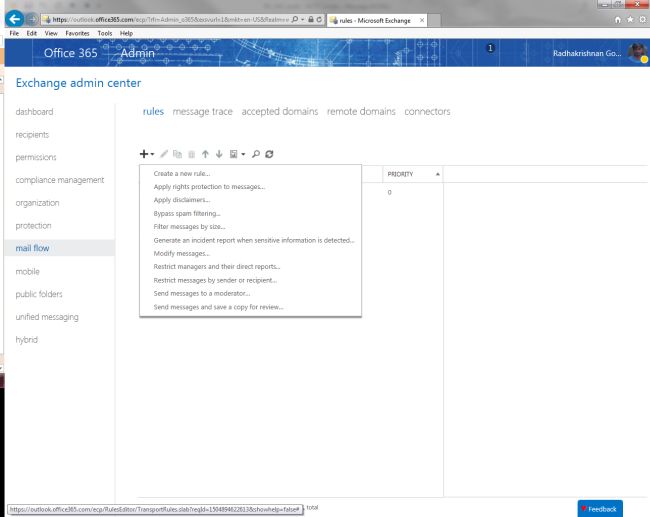650x517 pixels.
Task: Click the browser Back arrow button
Action: point(15,19)
